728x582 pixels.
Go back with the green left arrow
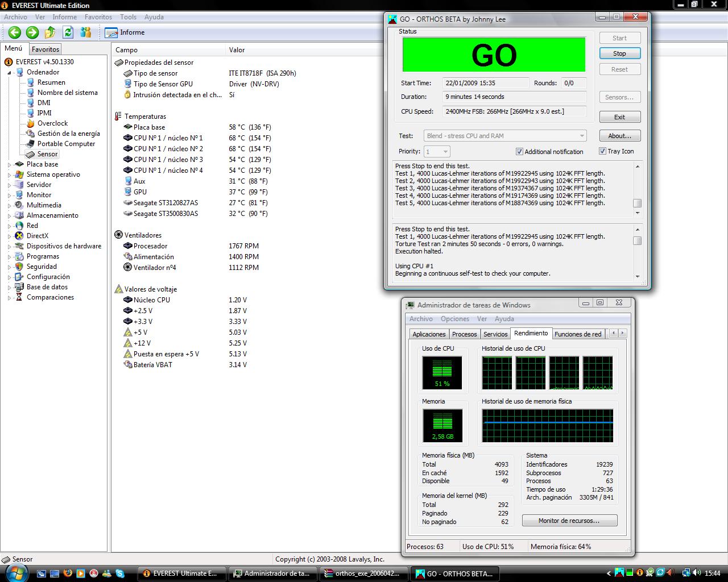(x=15, y=32)
